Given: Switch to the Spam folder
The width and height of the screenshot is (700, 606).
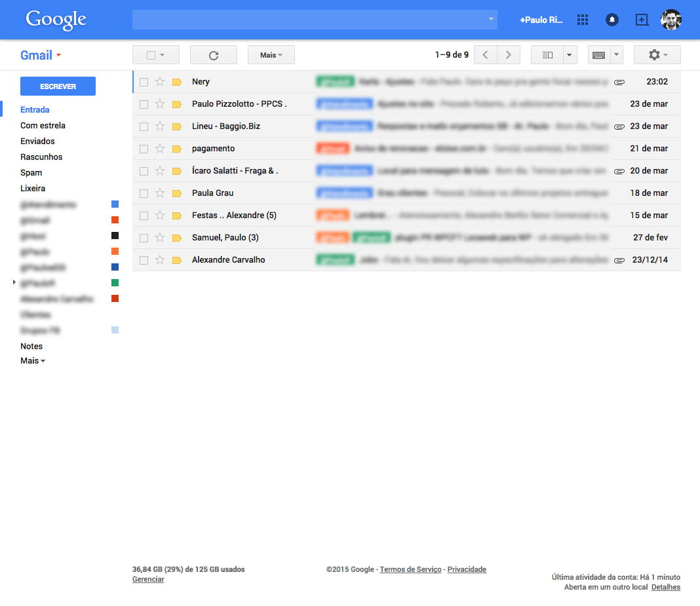Looking at the screenshot, I should tap(31, 172).
